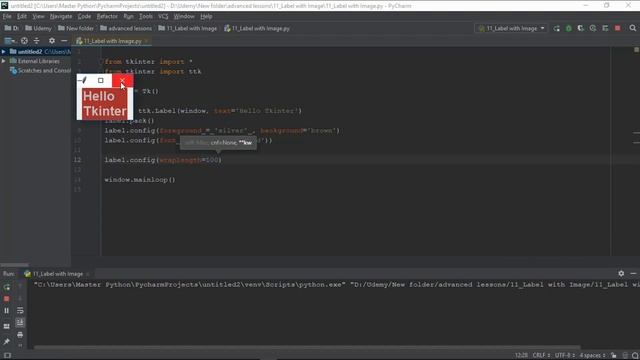Maximize the small Tkinter window
The height and width of the screenshot is (360, 640).
coord(101,80)
